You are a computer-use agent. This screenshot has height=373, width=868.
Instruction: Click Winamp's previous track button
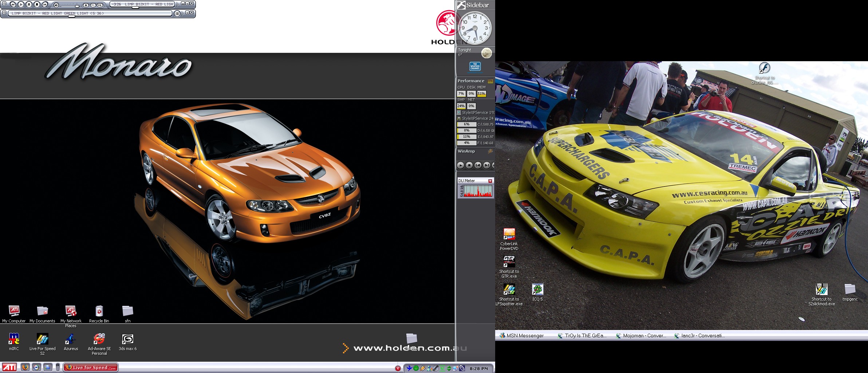pos(13,4)
